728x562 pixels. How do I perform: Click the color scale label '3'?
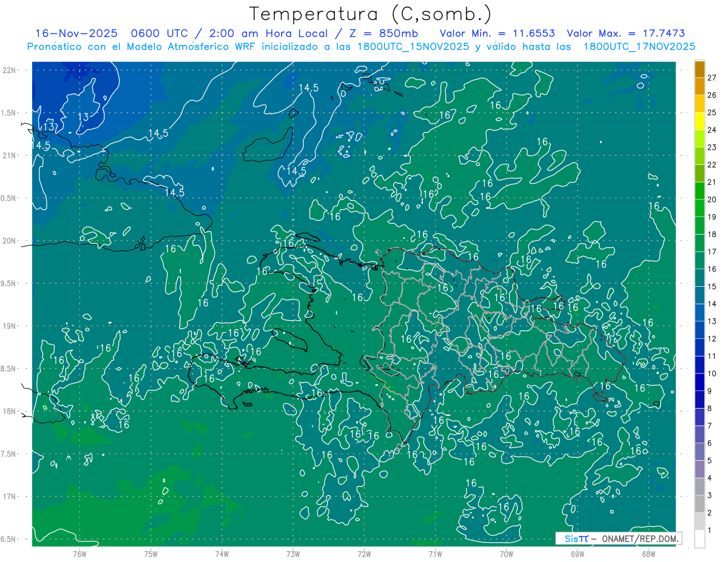[x=710, y=495]
